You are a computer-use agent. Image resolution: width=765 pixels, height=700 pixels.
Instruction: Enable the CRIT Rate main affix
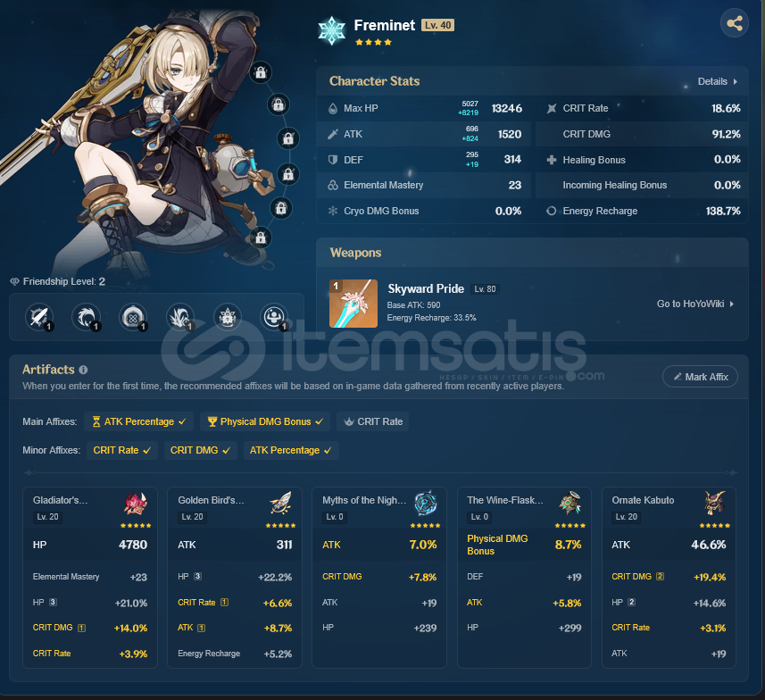point(373,421)
